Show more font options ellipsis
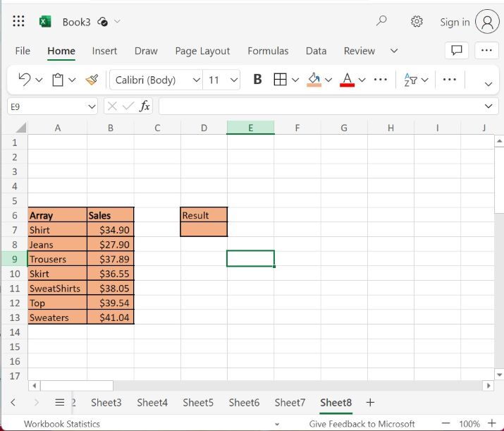 (380, 80)
